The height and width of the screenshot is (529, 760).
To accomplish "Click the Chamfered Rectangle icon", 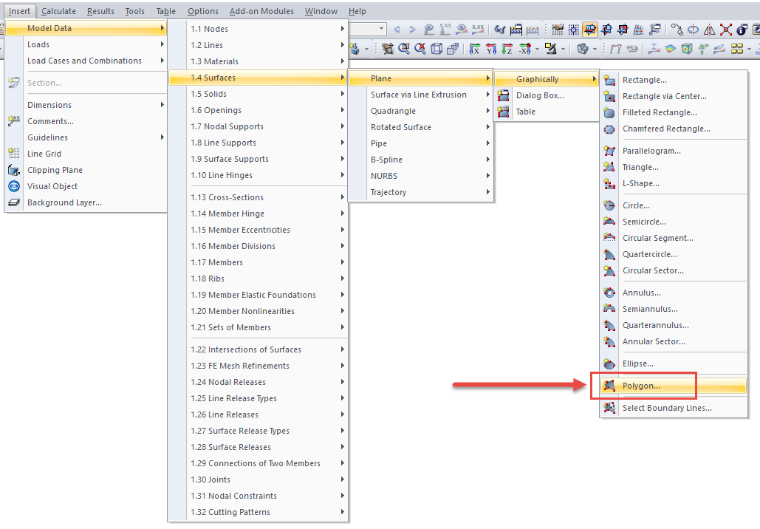I will [x=609, y=129].
